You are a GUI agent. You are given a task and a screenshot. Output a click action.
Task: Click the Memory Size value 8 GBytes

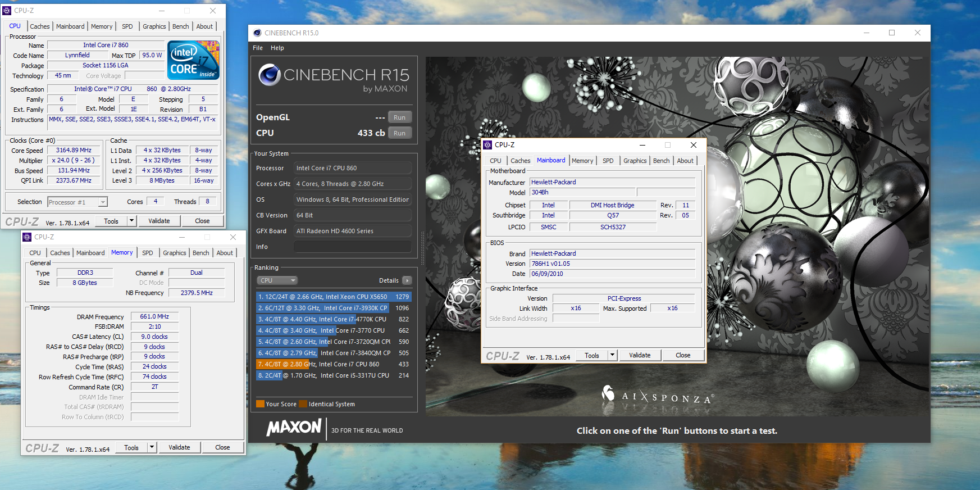coord(85,283)
